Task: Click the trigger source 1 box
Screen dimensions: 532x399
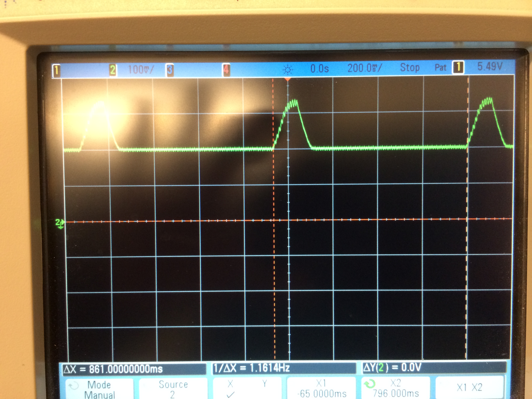Action: pyautogui.click(x=458, y=67)
